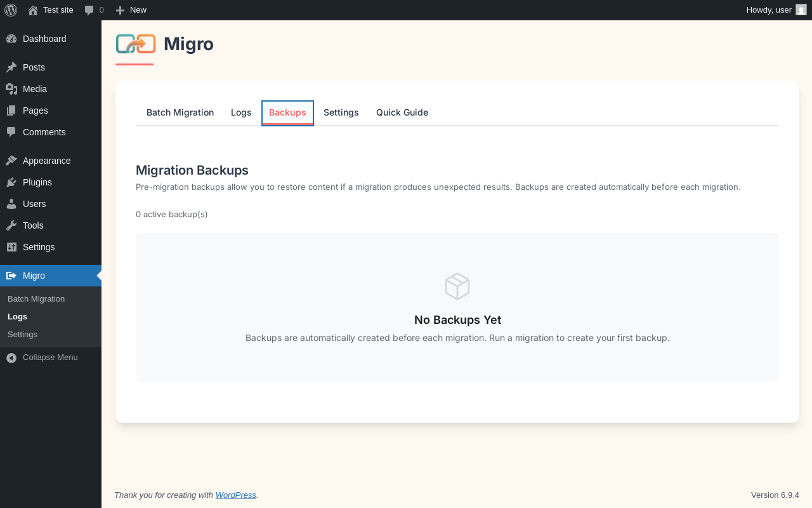Open the Pages menu label
This screenshot has height=508, width=812.
pos(36,110)
